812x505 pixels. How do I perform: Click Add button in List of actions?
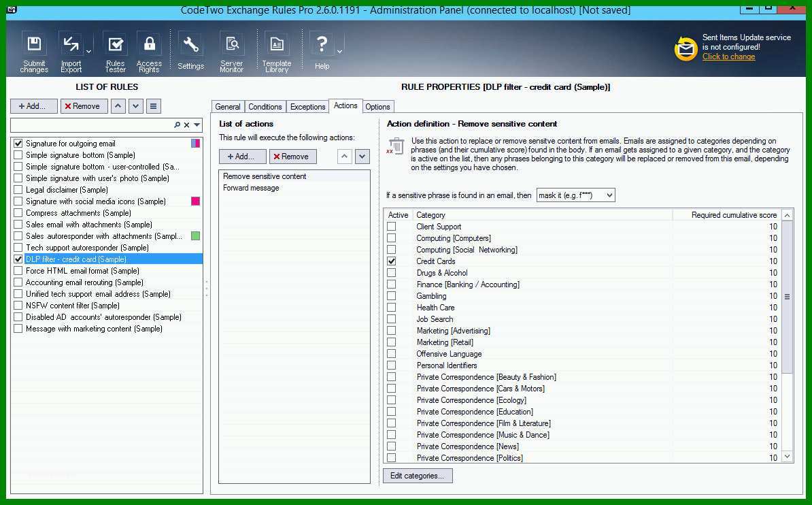(242, 157)
